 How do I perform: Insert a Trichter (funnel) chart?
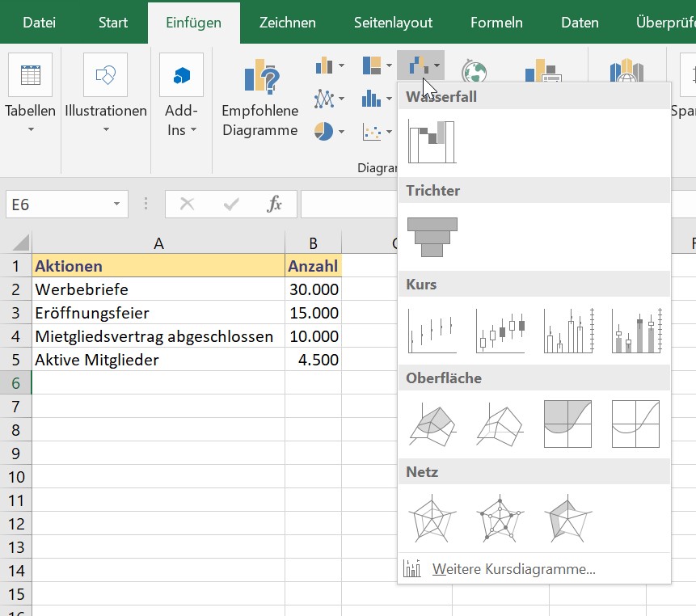(432, 237)
